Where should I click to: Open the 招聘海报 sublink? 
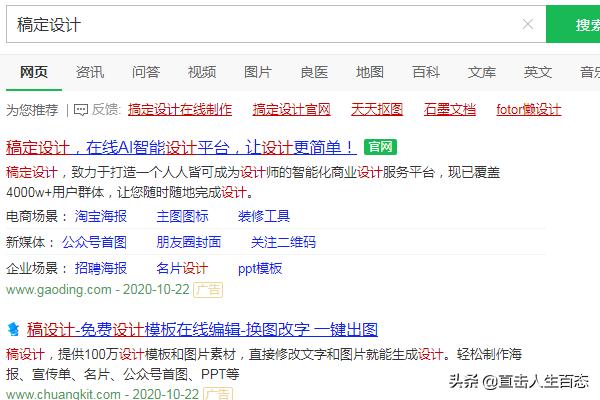click(x=101, y=268)
